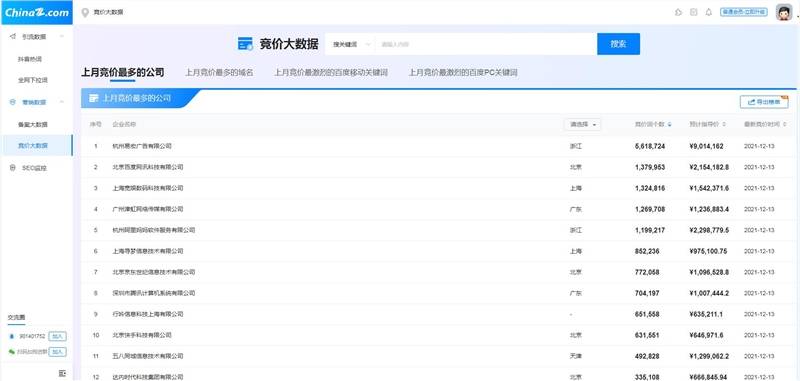The image size is (800, 381).
Task: Open company 上海寻梦信息技术有限公司 in row 6
Action: coord(148,251)
